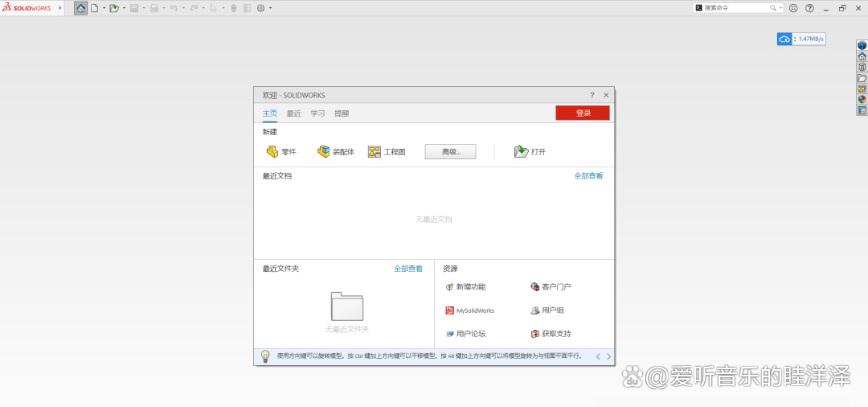Show the next tip with right chevron
868x407 pixels.
click(x=609, y=356)
